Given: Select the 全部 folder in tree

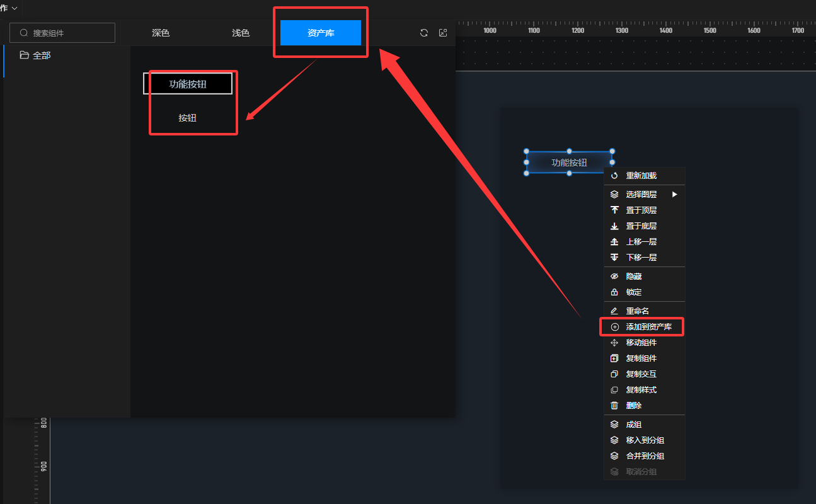Looking at the screenshot, I should pos(41,55).
